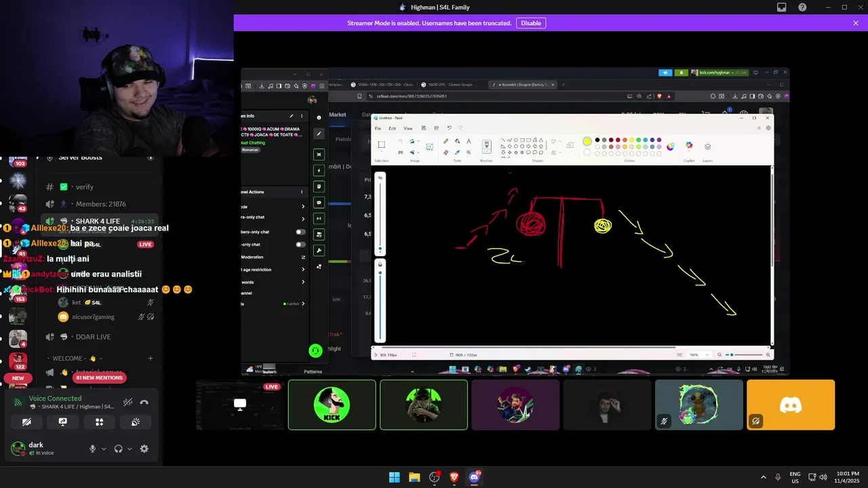Viewport: 868px width, 488px height.
Task: Click Share Your Screen in Discord
Action: (63, 422)
